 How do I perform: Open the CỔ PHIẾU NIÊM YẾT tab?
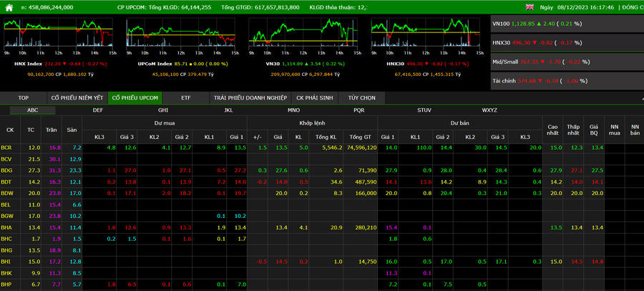coord(77,97)
